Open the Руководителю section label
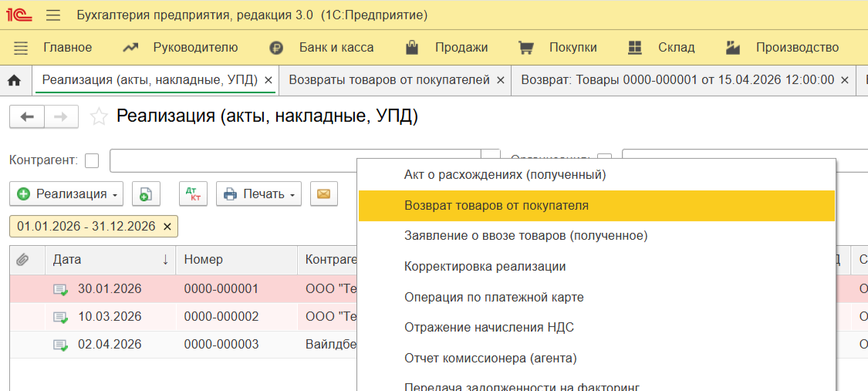The height and width of the screenshot is (391, 868). (195, 48)
